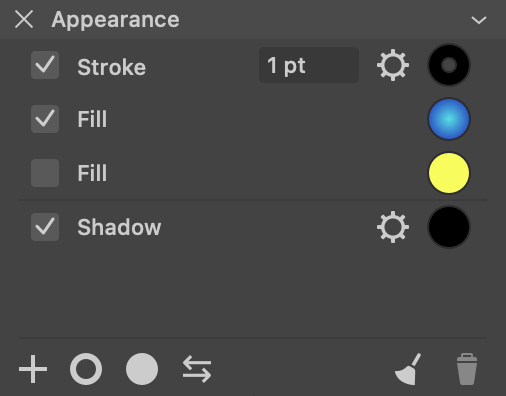The width and height of the screenshot is (506, 396).
Task: Open the blue gradient fill swatch
Action: 449,119
